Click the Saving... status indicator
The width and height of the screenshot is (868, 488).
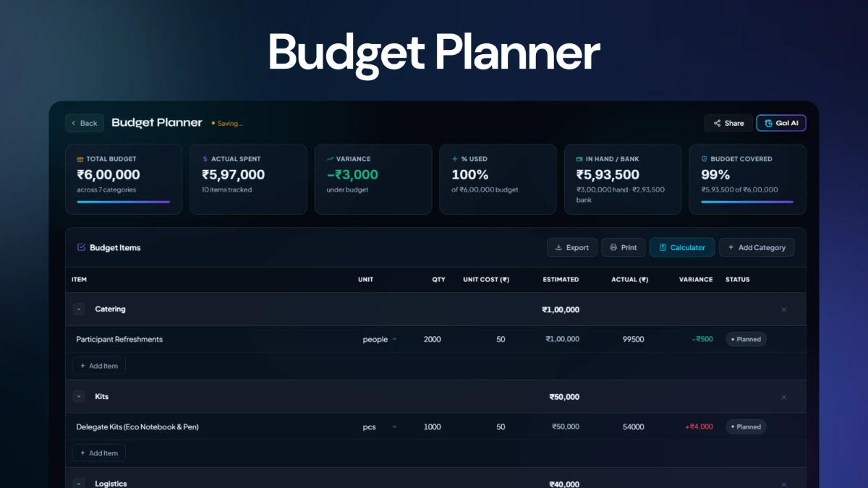227,123
